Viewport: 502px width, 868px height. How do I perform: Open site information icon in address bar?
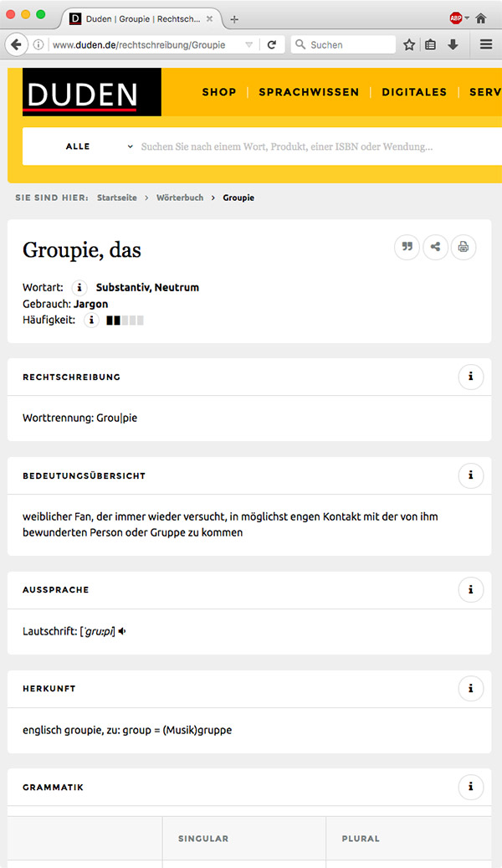[38, 45]
